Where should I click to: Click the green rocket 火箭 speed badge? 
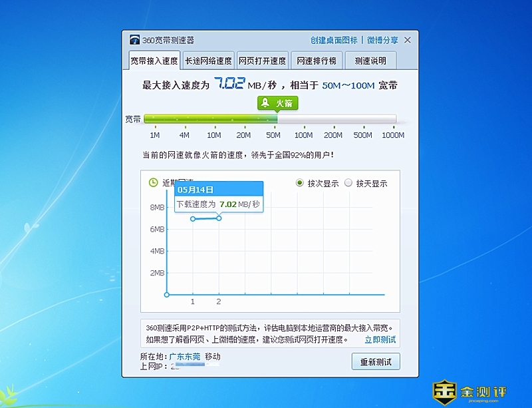pos(278,103)
